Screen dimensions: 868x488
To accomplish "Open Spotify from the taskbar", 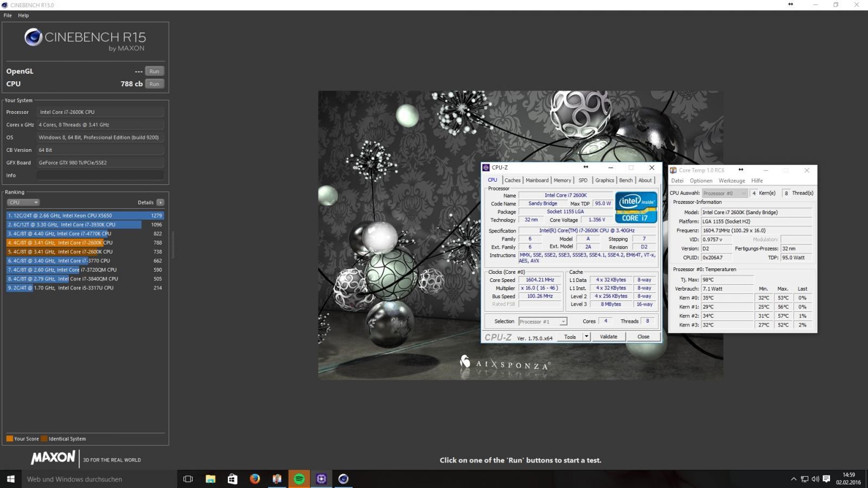I will coord(299,479).
